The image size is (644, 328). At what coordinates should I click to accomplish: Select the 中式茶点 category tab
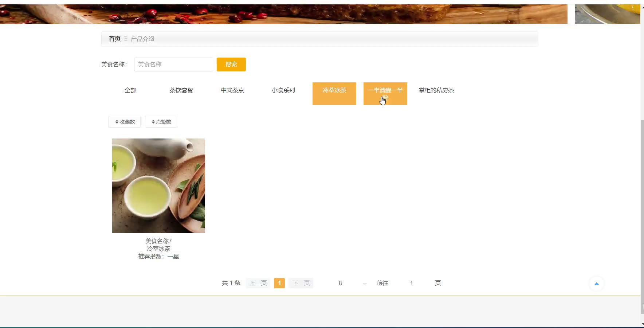pos(232,90)
